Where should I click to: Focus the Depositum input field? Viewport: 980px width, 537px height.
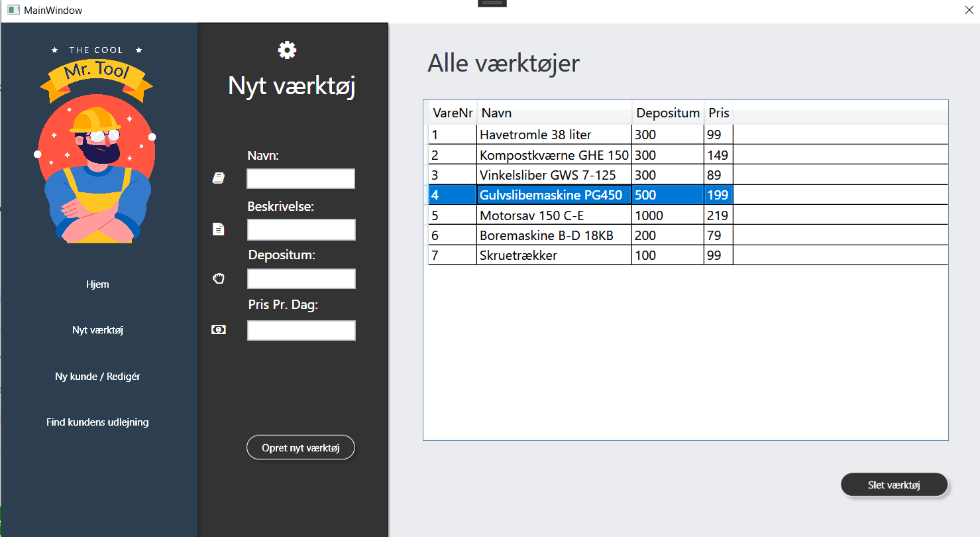(x=301, y=278)
